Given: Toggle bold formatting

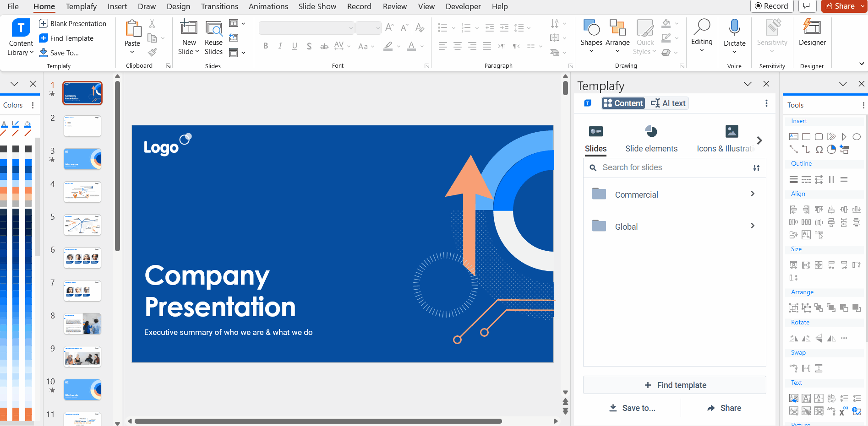Looking at the screenshot, I should pyautogui.click(x=265, y=46).
